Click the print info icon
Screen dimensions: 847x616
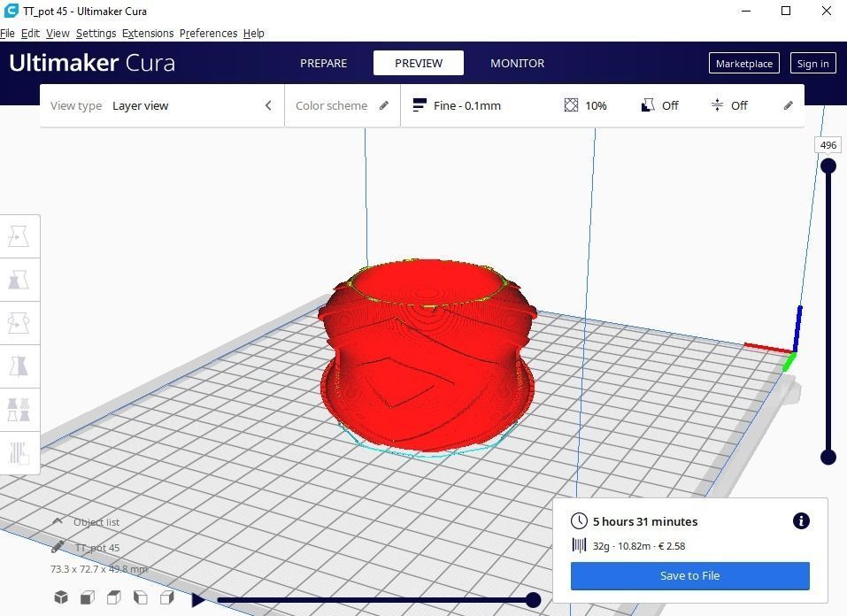[x=801, y=521]
